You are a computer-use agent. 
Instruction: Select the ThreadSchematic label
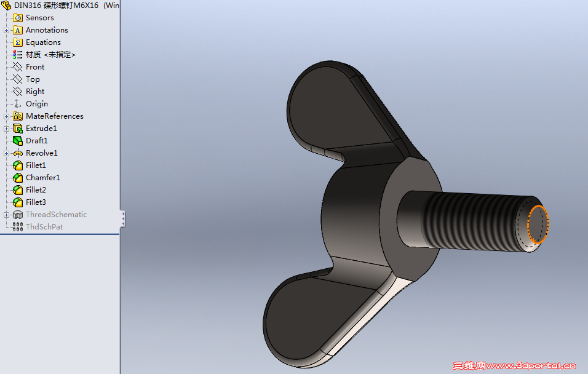(56, 215)
